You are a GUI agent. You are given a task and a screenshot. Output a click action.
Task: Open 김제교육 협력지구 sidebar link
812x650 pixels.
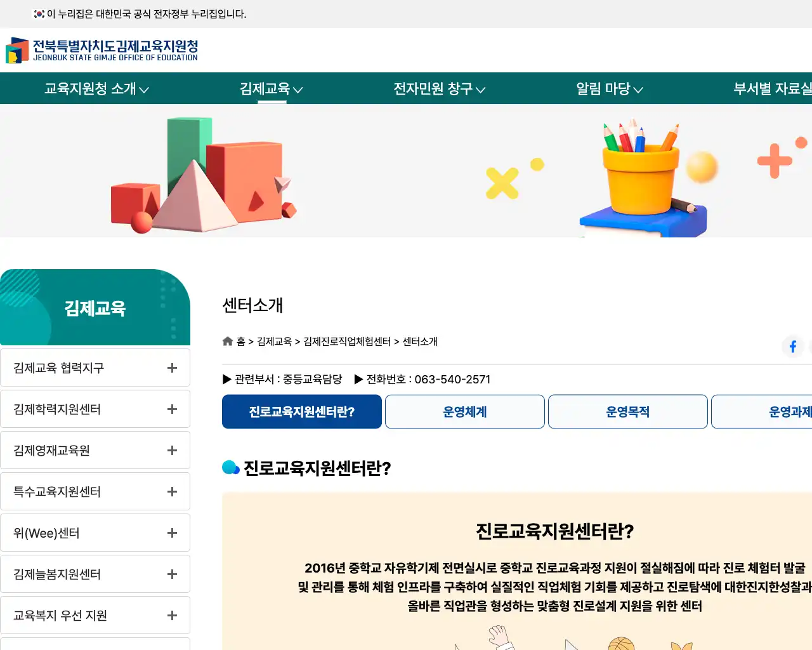59,368
